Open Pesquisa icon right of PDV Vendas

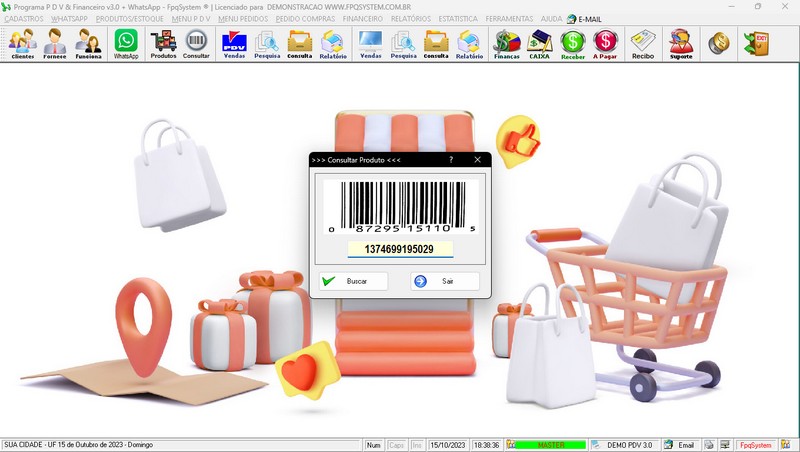click(267, 44)
